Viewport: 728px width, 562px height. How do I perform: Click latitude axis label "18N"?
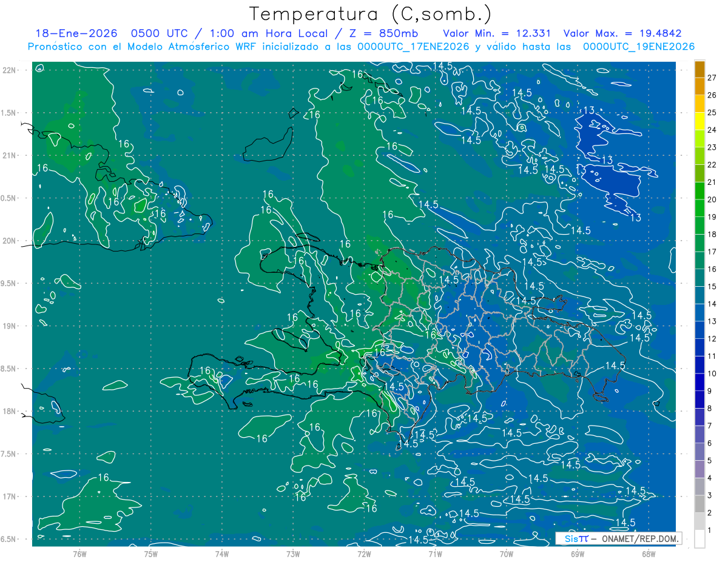[x=9, y=412]
